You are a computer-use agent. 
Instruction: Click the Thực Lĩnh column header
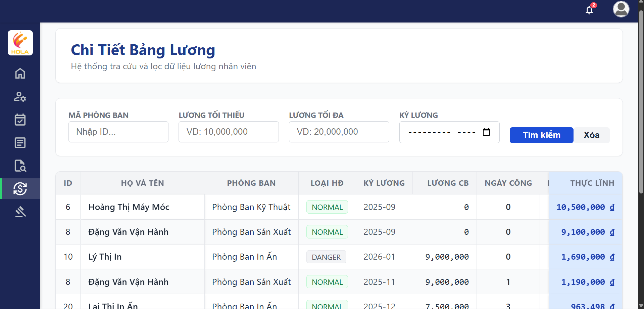tap(592, 183)
